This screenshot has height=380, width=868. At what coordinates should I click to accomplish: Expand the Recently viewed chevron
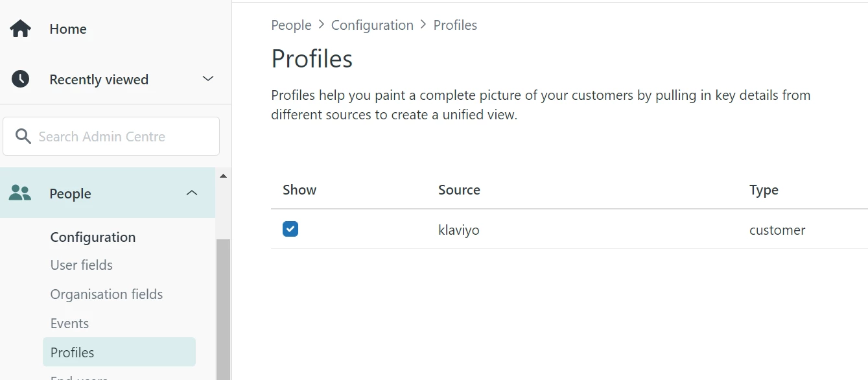(208, 79)
